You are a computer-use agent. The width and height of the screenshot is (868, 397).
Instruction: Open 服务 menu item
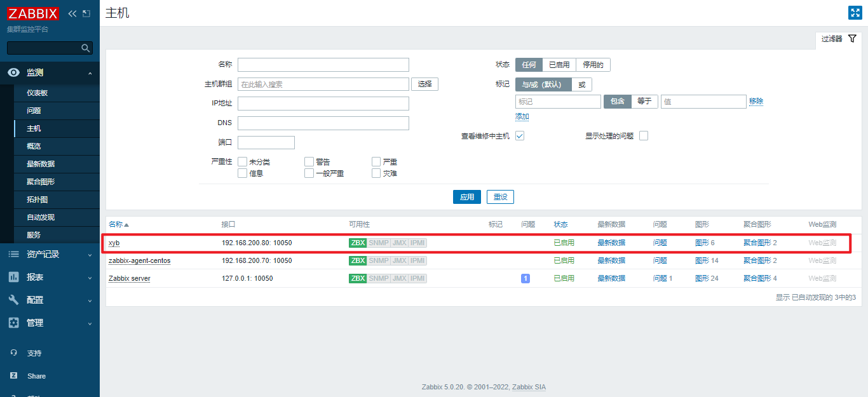[x=56, y=235]
